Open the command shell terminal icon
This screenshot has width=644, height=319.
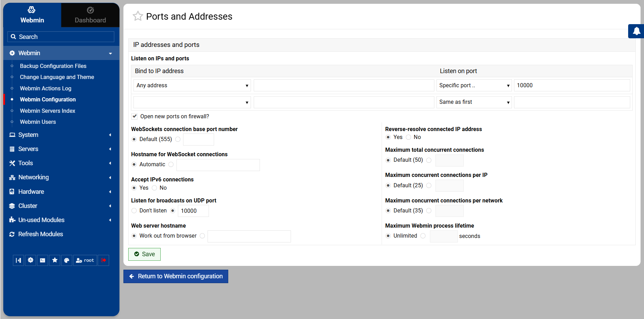click(x=42, y=260)
